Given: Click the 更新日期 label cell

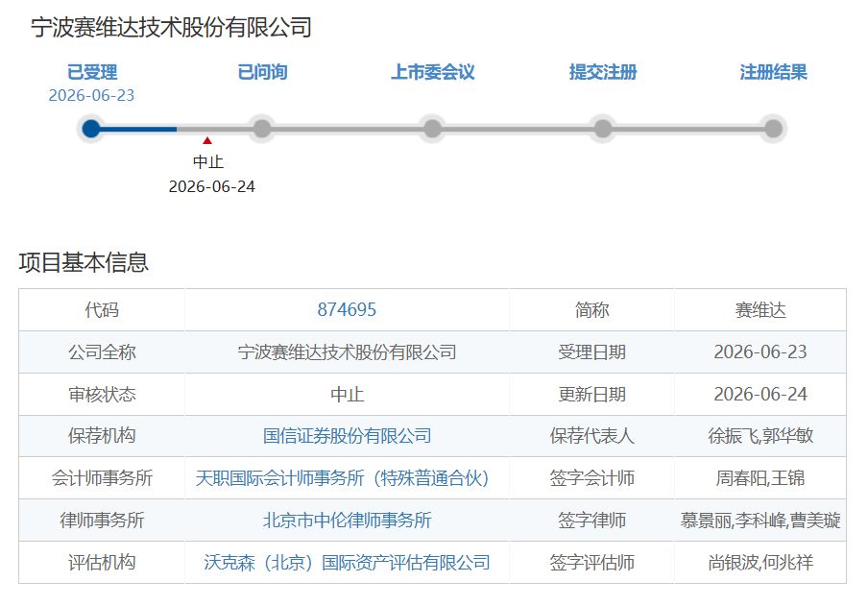Looking at the screenshot, I should pyautogui.click(x=591, y=394).
